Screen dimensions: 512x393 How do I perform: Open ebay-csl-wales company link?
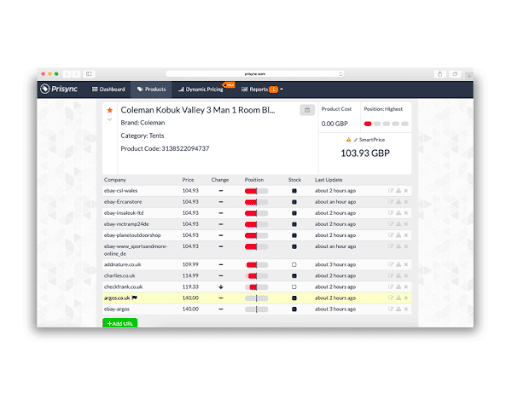121,191
